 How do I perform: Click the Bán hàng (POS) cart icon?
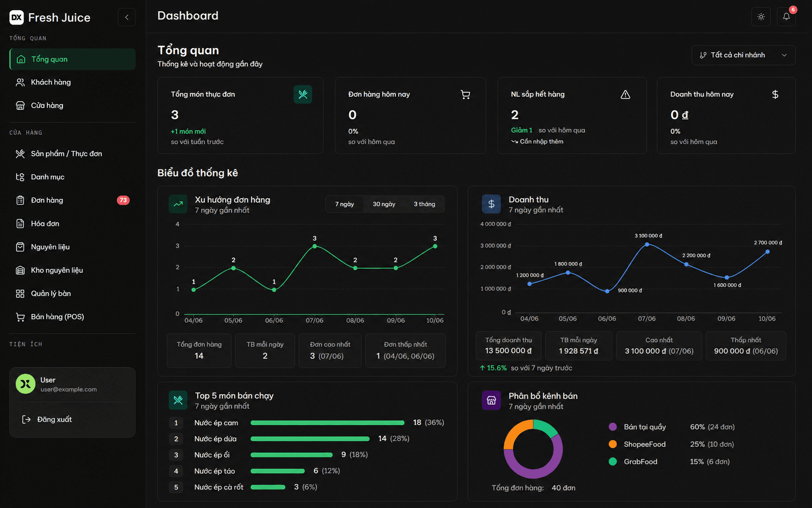pyautogui.click(x=20, y=317)
